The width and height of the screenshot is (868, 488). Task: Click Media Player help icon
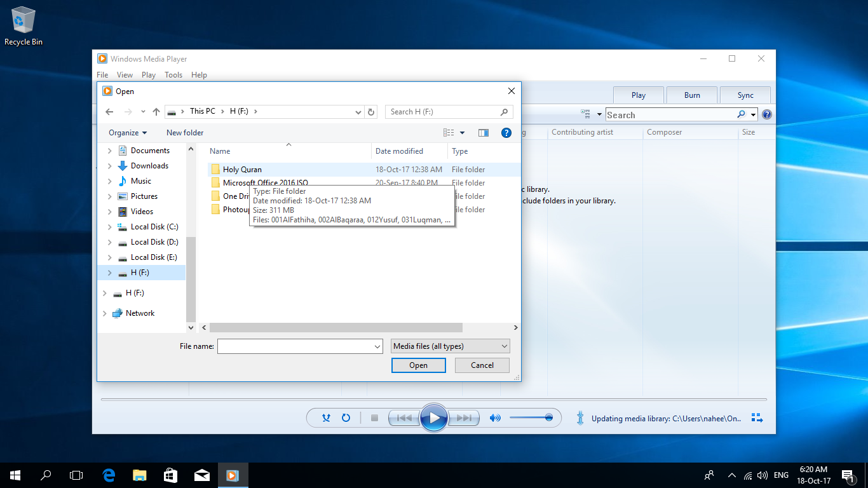coord(767,115)
